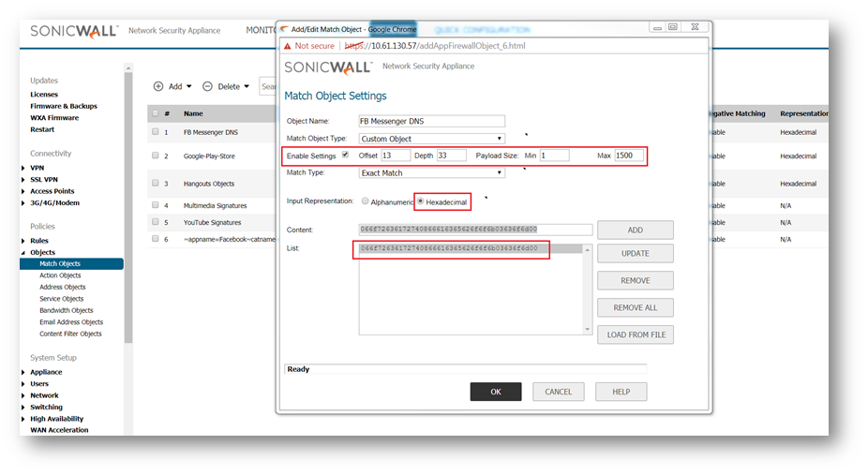Click the Delete minus icon in toolbar
The height and width of the screenshot is (475, 868).
207,86
